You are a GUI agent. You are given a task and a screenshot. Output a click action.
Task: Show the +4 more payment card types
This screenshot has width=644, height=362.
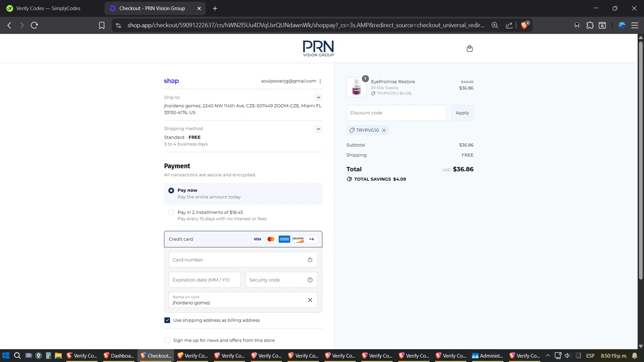[x=312, y=239]
